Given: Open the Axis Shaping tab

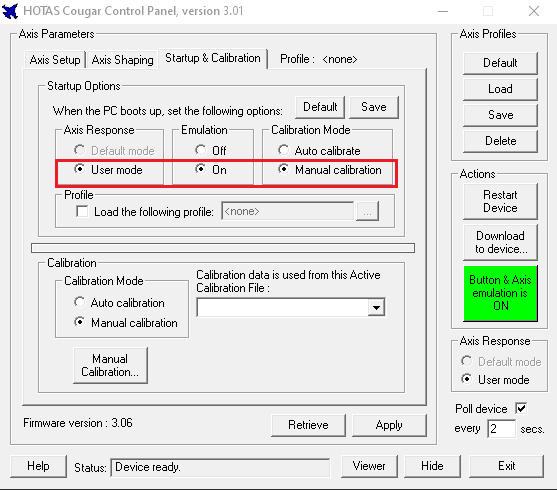Looking at the screenshot, I should [x=122, y=60].
